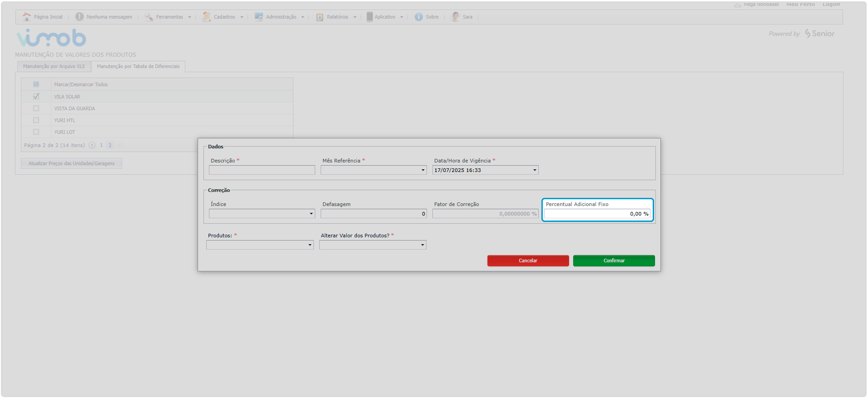Open the Índice dropdown

coord(311,214)
